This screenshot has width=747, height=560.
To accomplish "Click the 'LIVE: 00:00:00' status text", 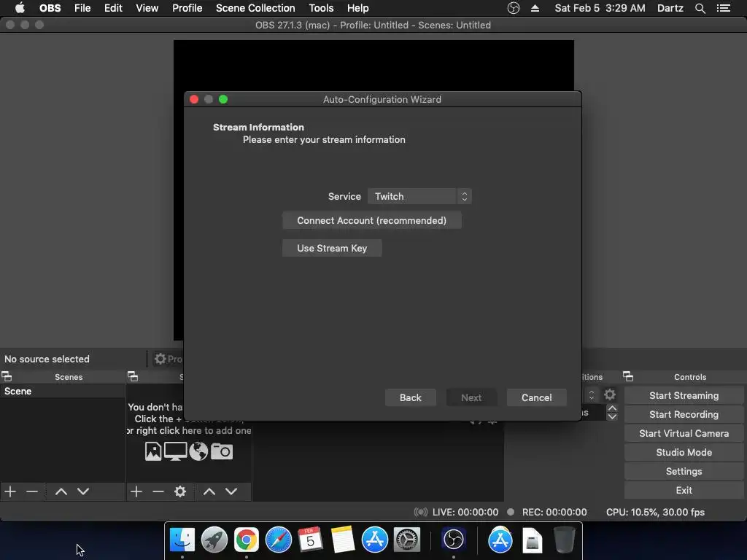I will [x=465, y=513].
